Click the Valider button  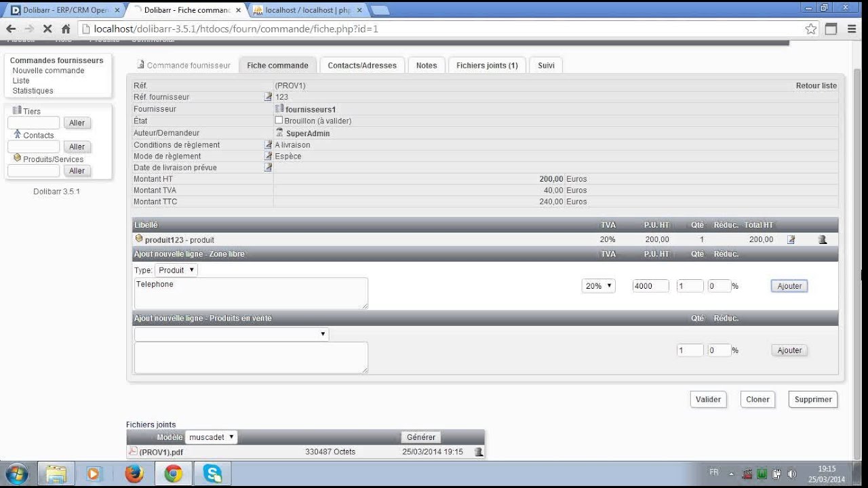coord(708,399)
